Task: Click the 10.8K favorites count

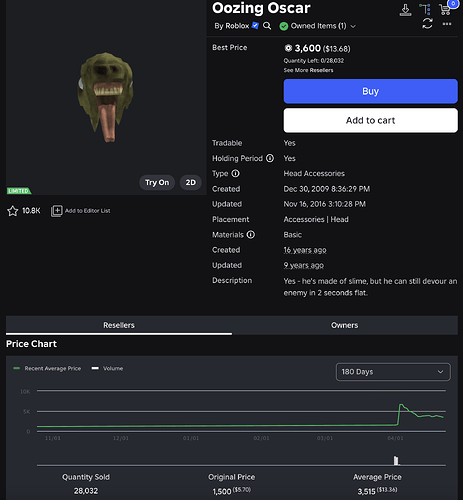Action: (x=31, y=211)
